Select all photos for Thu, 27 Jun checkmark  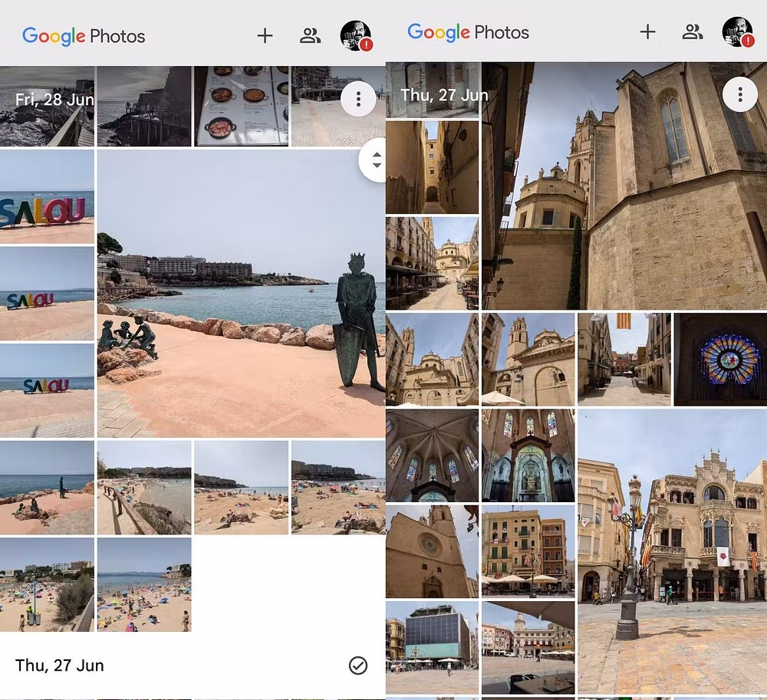(x=357, y=665)
